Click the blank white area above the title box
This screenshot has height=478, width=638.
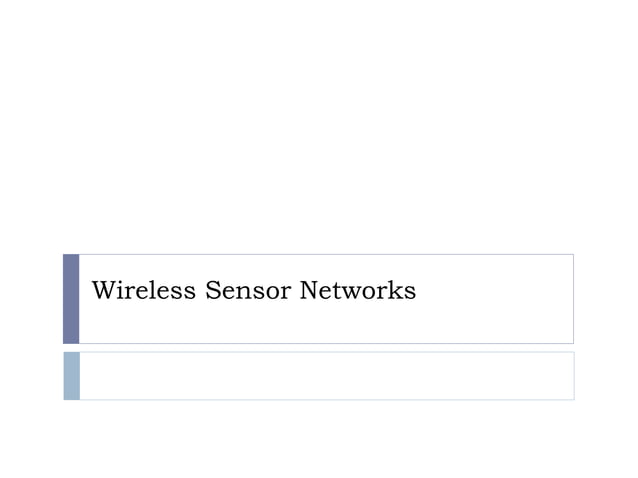(x=320, y=130)
